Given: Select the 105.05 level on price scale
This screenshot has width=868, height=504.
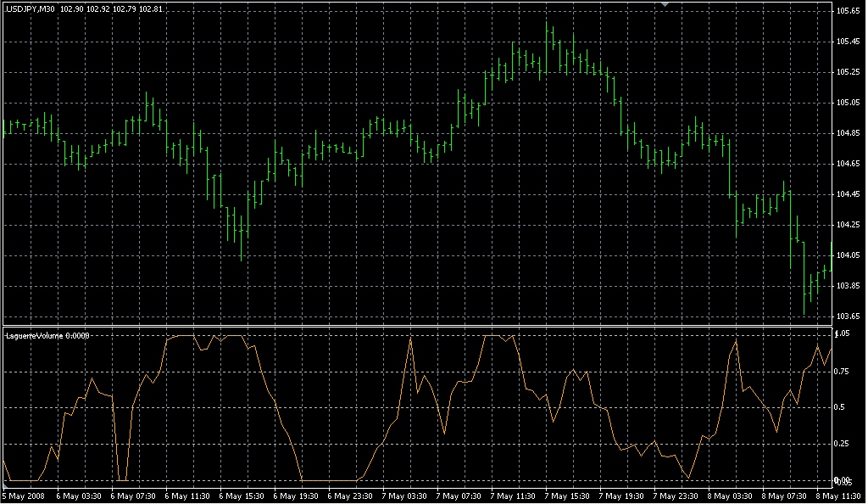Looking at the screenshot, I should (x=848, y=103).
